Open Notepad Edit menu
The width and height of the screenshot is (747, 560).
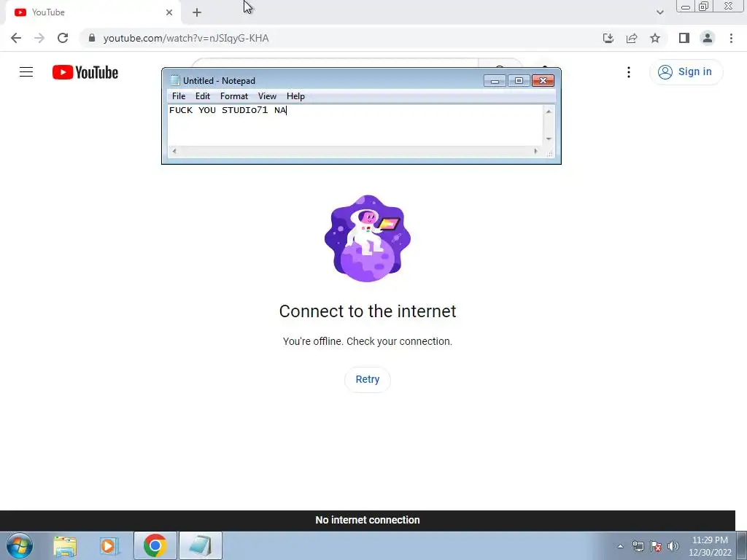pos(203,96)
